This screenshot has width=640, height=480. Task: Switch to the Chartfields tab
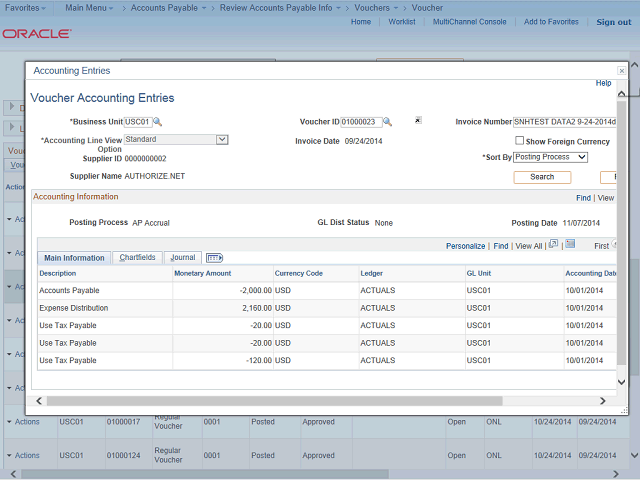coord(137,258)
